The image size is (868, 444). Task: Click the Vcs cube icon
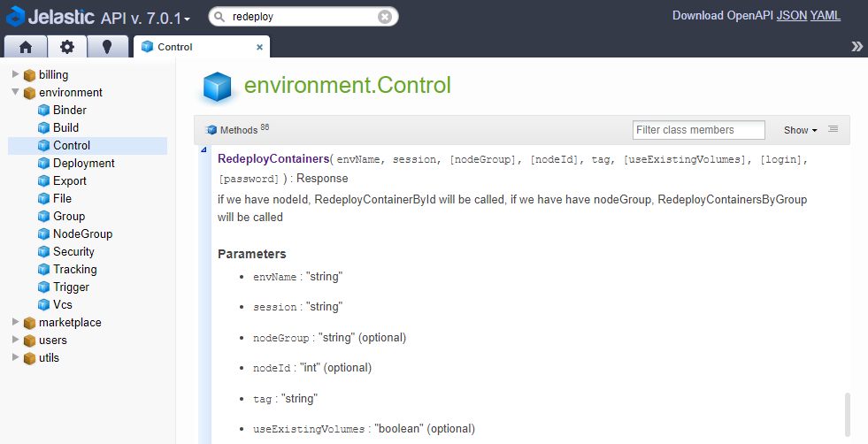point(43,305)
